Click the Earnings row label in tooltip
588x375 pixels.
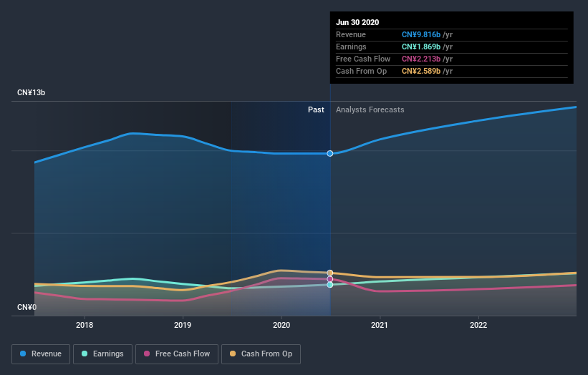(351, 47)
